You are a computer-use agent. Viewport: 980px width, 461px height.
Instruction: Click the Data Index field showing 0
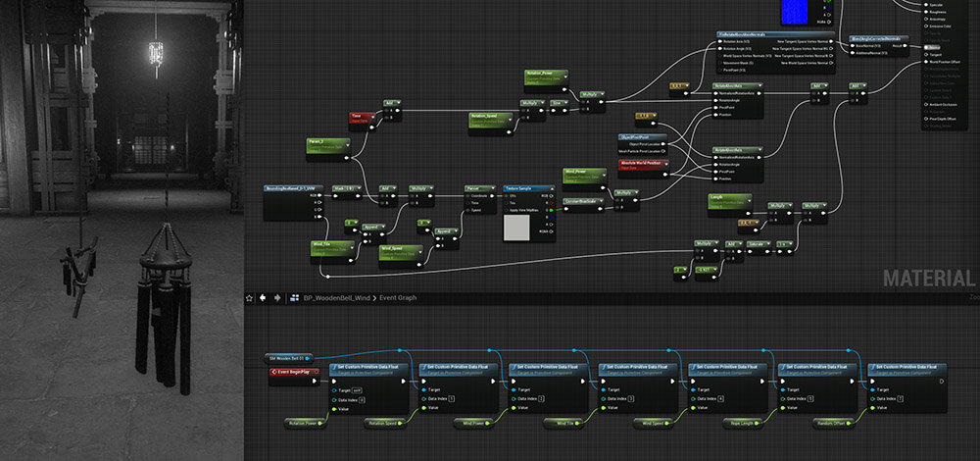tap(362, 400)
